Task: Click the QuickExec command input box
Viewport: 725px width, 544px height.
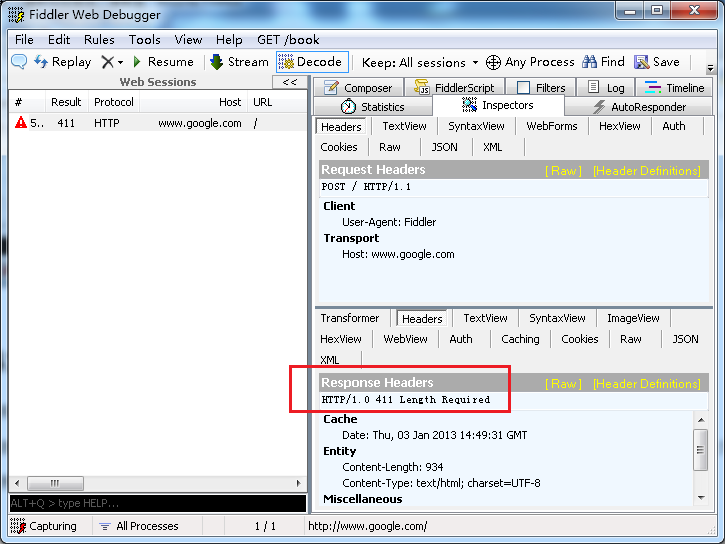Action: click(157, 503)
